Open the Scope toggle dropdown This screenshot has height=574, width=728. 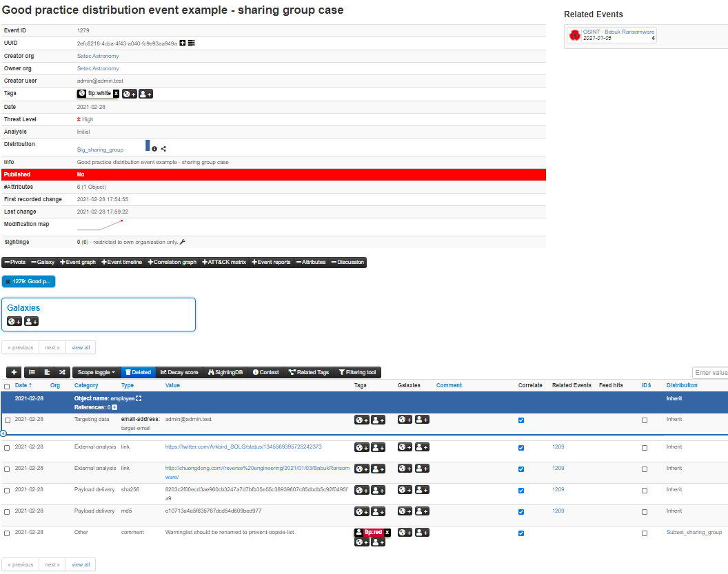coord(96,372)
